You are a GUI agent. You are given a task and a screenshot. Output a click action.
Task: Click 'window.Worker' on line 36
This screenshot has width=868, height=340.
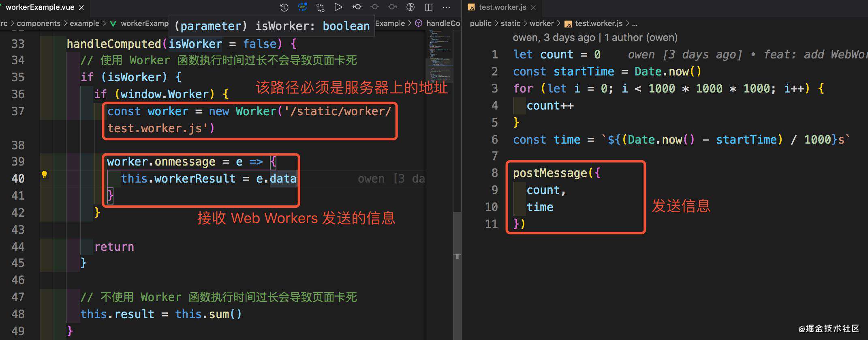coord(165,95)
